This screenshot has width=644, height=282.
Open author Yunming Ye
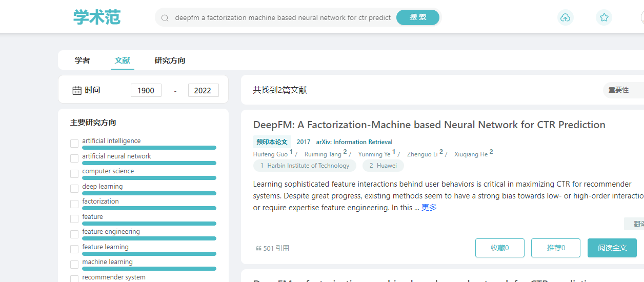374,154
